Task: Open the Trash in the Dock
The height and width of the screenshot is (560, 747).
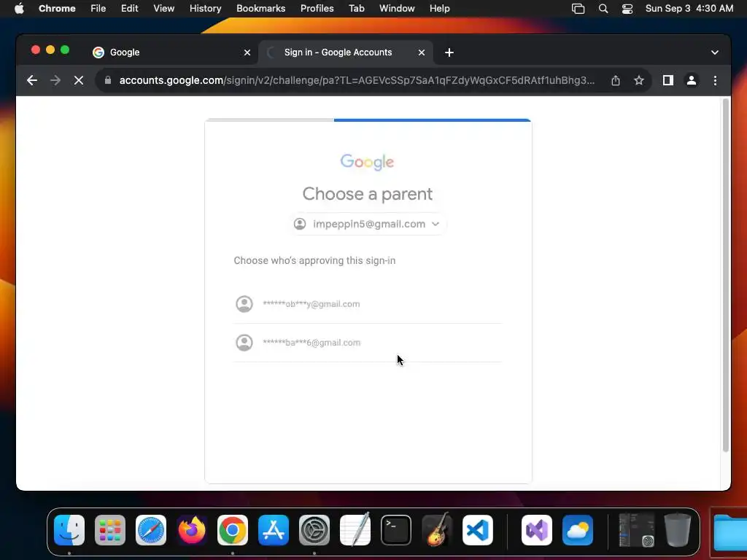Action: 678,530
